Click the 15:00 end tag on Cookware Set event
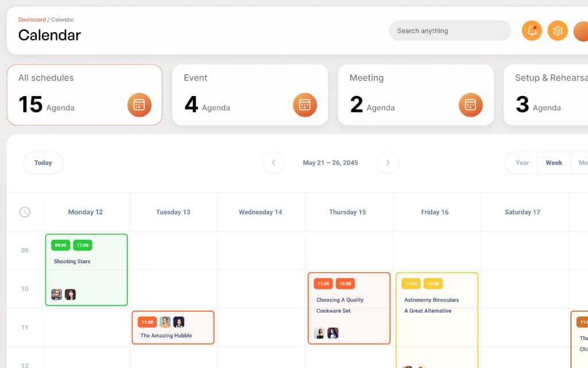This screenshot has width=588, height=368. click(345, 283)
